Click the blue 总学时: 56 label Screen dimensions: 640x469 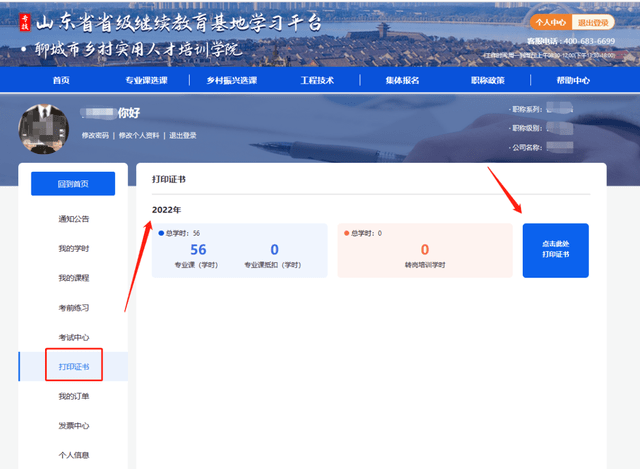pos(179,233)
